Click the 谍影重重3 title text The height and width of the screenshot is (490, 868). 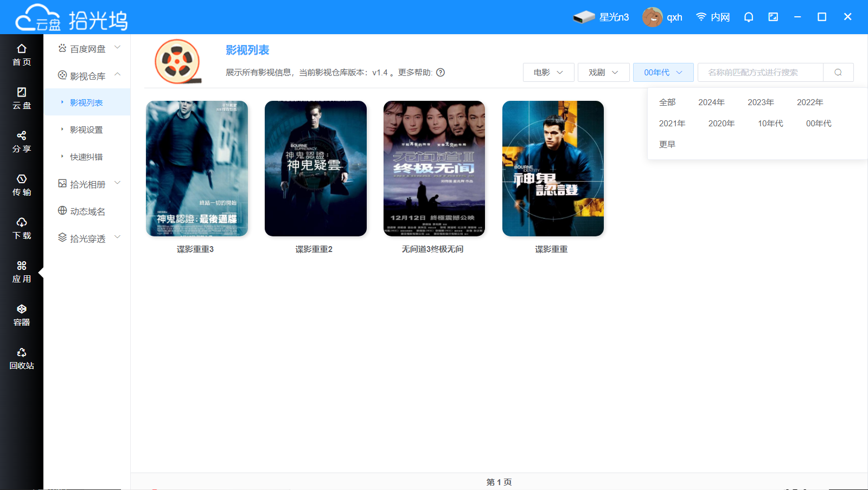tap(195, 249)
